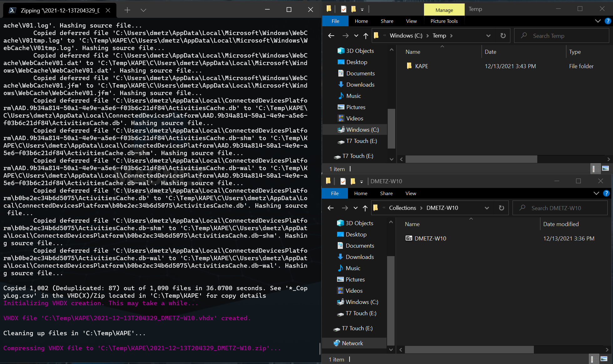Toggle the Name column sort order

click(413, 52)
